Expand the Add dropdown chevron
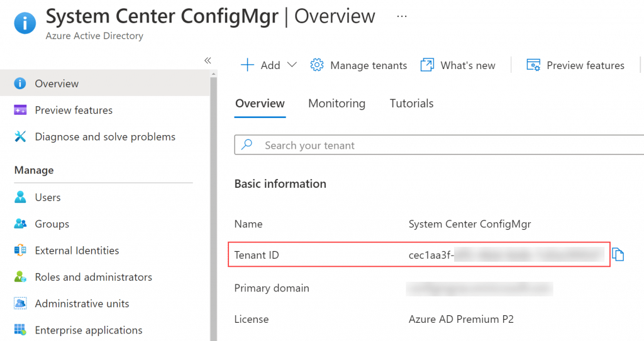Screen dimensions: 644x341 [x=292, y=65]
